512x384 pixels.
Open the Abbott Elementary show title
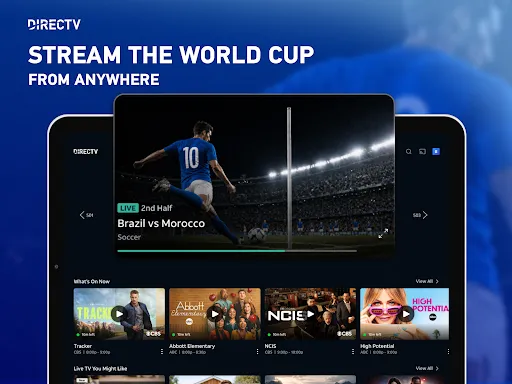192,346
